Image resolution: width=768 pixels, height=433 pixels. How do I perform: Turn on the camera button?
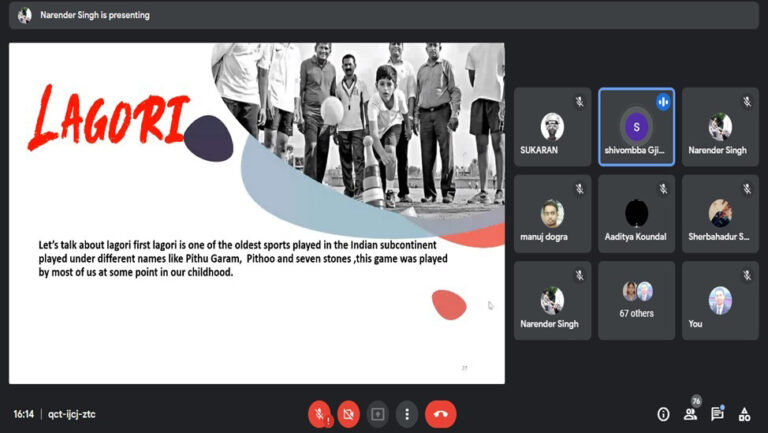348,414
